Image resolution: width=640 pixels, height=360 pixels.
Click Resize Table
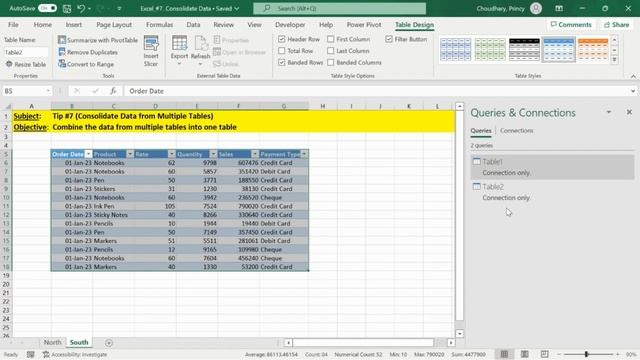26,64
